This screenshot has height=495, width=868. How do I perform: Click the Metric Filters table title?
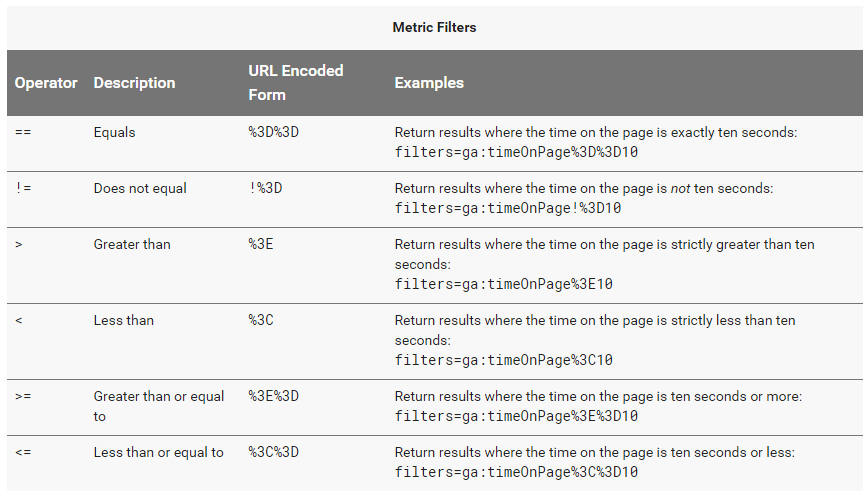(x=434, y=27)
